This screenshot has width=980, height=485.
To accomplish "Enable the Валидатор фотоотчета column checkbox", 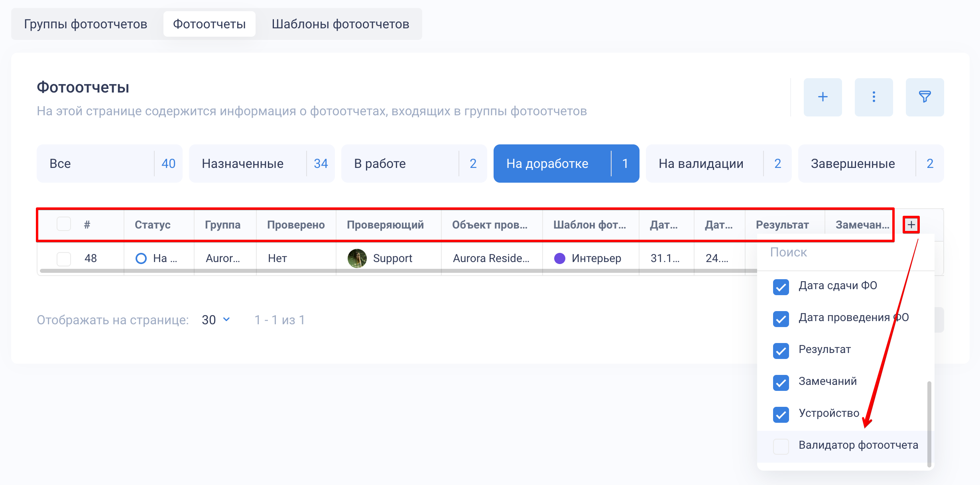I will click(781, 446).
